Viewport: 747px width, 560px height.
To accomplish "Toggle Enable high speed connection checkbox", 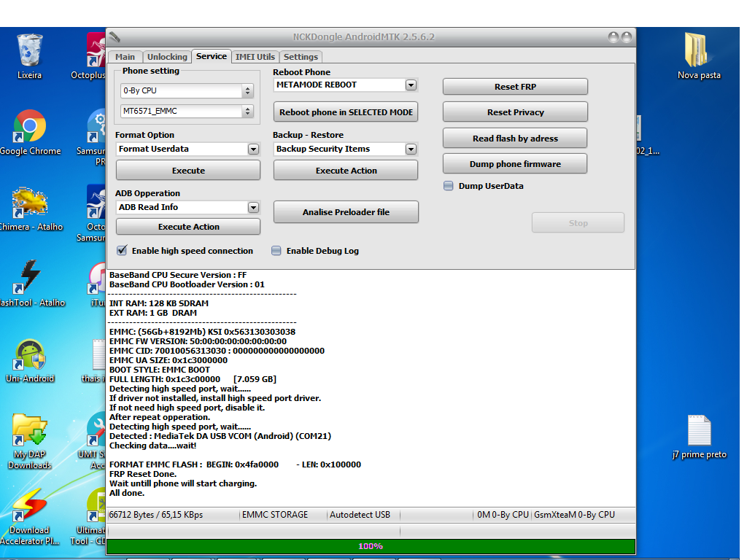I will coord(122,251).
